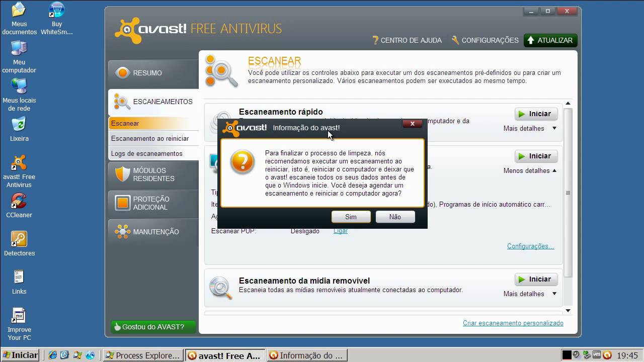644x362 pixels.
Task: Launch Internet Explorer from quick launch
Action: 53,355
